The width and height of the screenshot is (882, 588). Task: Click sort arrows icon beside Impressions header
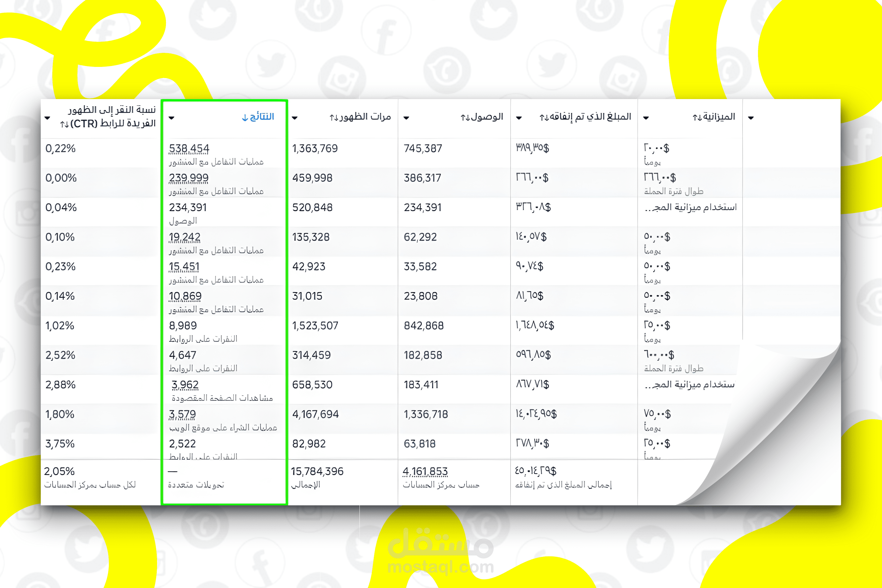click(x=334, y=118)
